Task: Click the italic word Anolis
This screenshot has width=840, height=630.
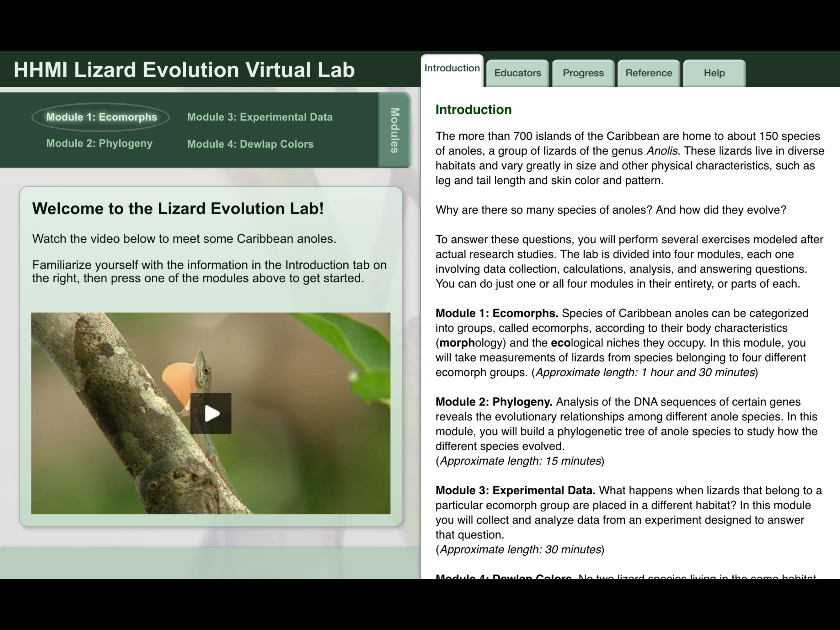Action: click(x=663, y=151)
